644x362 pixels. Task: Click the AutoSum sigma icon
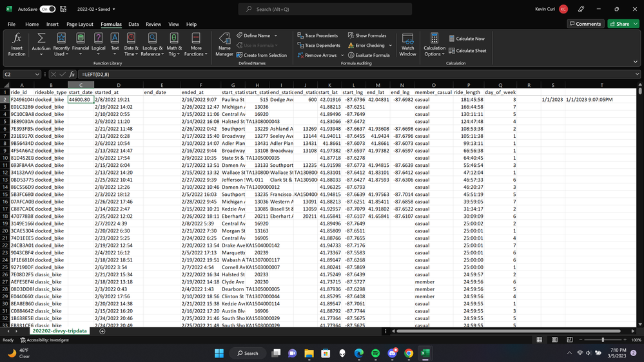point(41,39)
